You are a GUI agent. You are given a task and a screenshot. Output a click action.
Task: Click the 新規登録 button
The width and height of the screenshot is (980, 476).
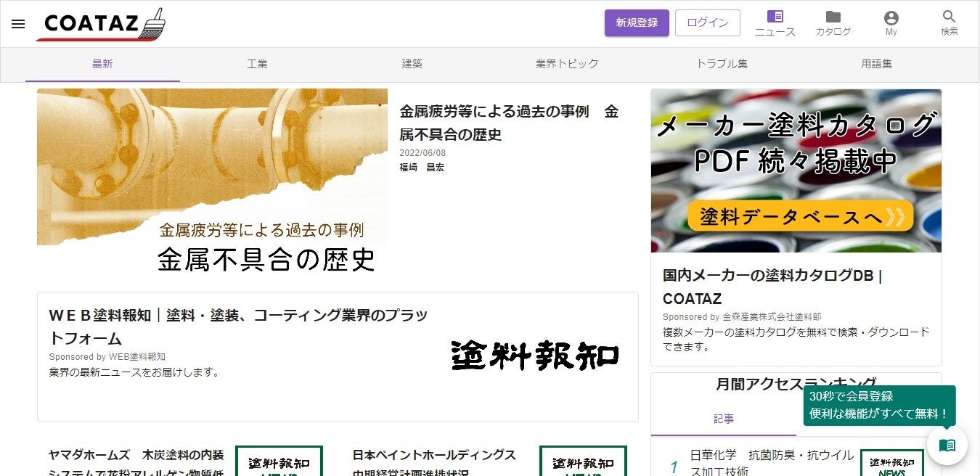637,22
